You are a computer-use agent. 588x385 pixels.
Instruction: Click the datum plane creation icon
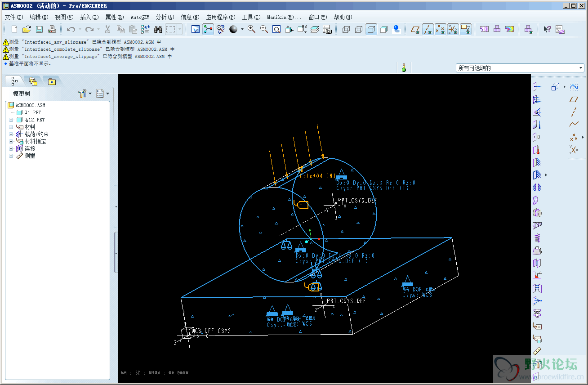pos(574,99)
